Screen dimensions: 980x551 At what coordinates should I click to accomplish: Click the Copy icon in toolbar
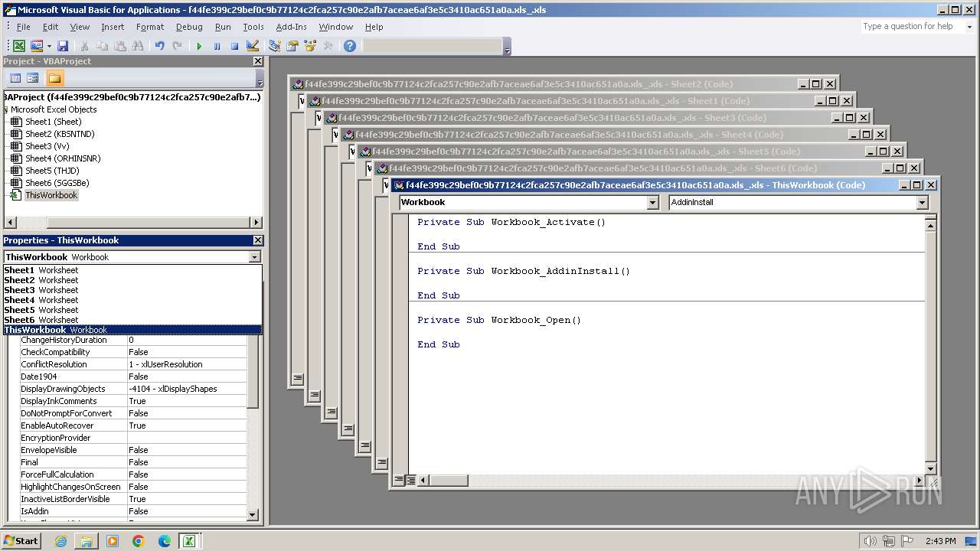(x=102, y=46)
